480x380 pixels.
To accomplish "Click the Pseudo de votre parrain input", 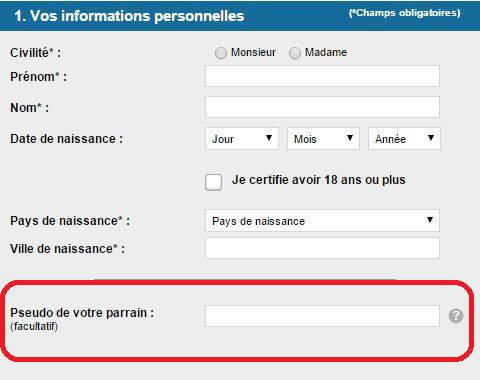I will 322,316.
